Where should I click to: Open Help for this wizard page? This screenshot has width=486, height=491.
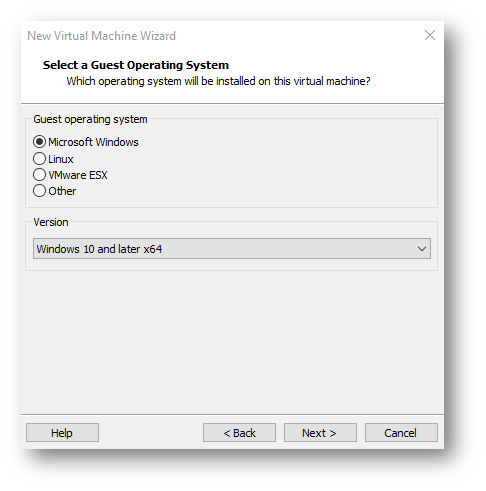tap(62, 433)
